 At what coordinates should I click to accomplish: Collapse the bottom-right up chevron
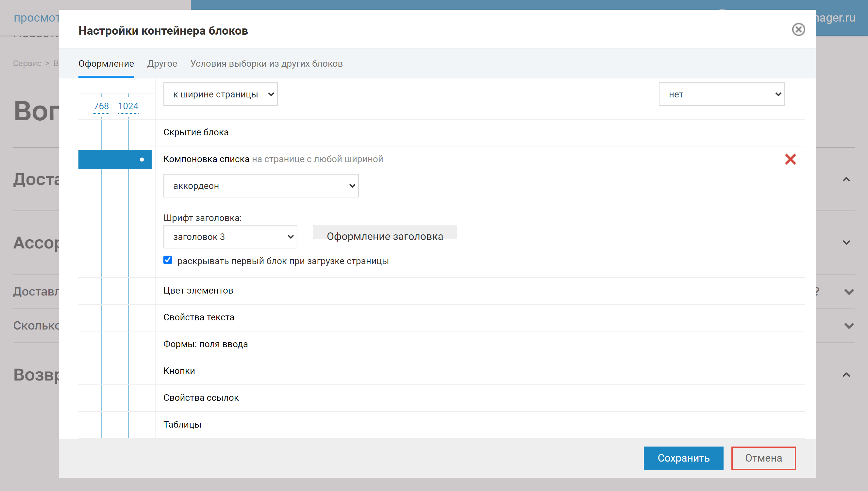tap(846, 375)
